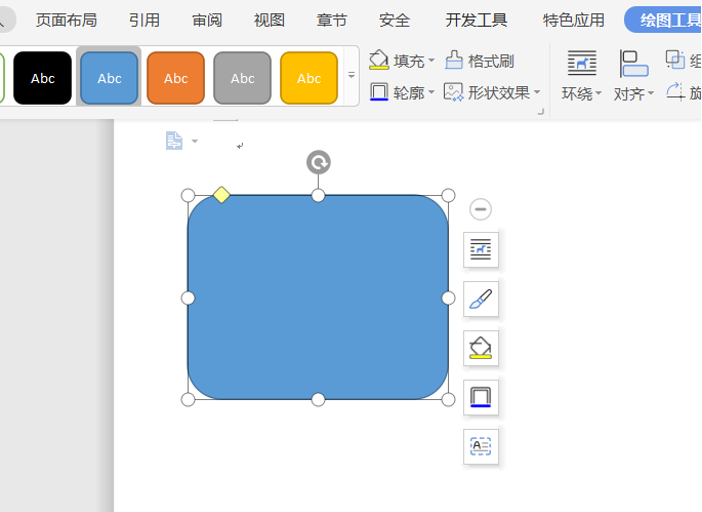Open the shape format dialog launcher
Viewport: 702px width, 512px height.
[x=541, y=111]
